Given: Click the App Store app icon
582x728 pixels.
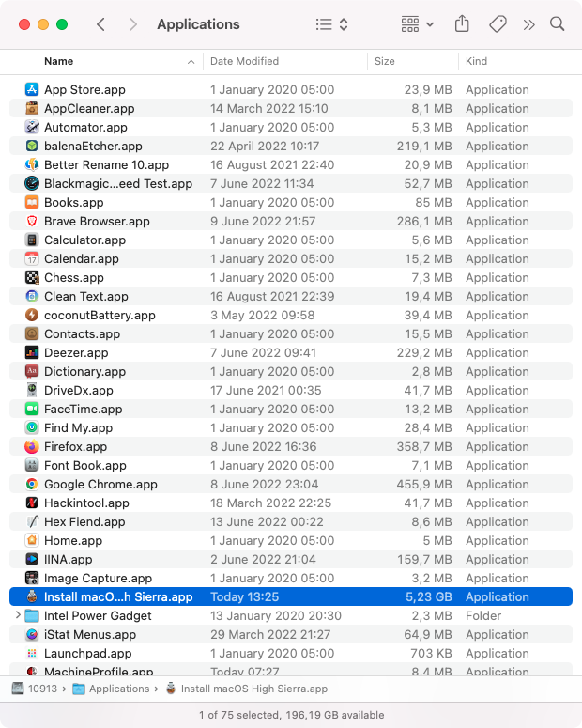Looking at the screenshot, I should click(32, 89).
